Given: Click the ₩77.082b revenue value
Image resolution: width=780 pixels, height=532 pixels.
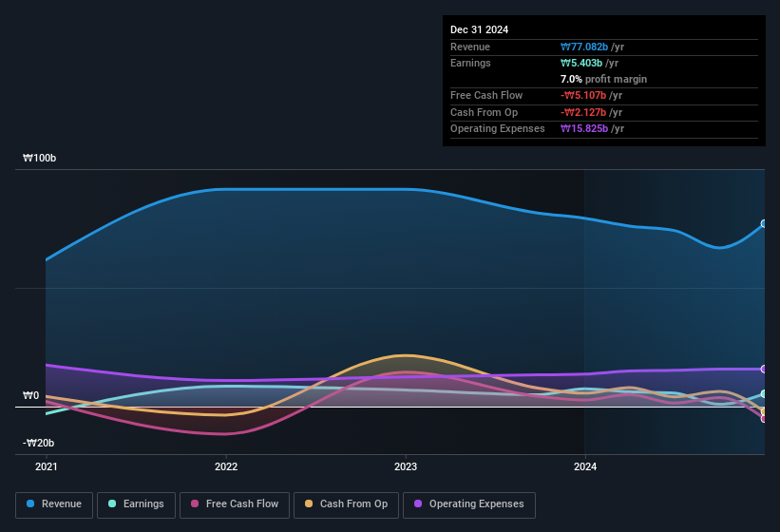Looking at the screenshot, I should (584, 47).
